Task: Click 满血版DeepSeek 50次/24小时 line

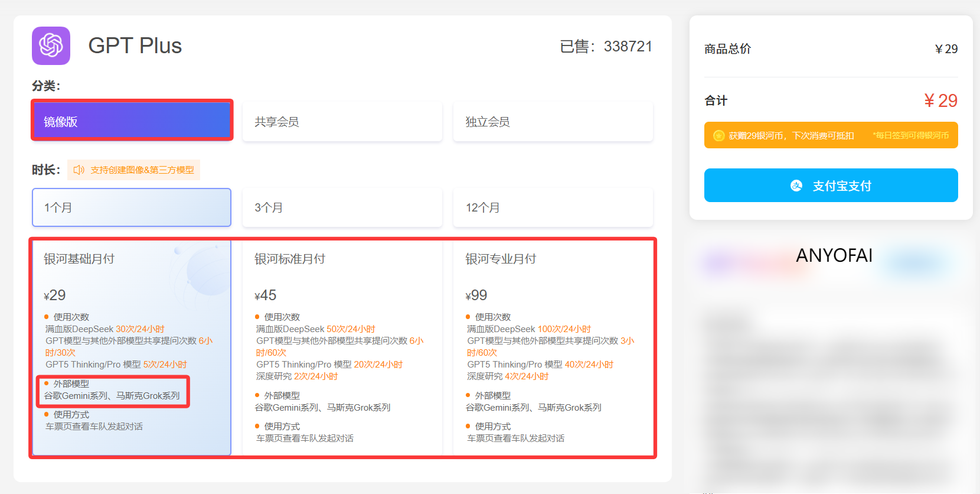Action: click(316, 329)
